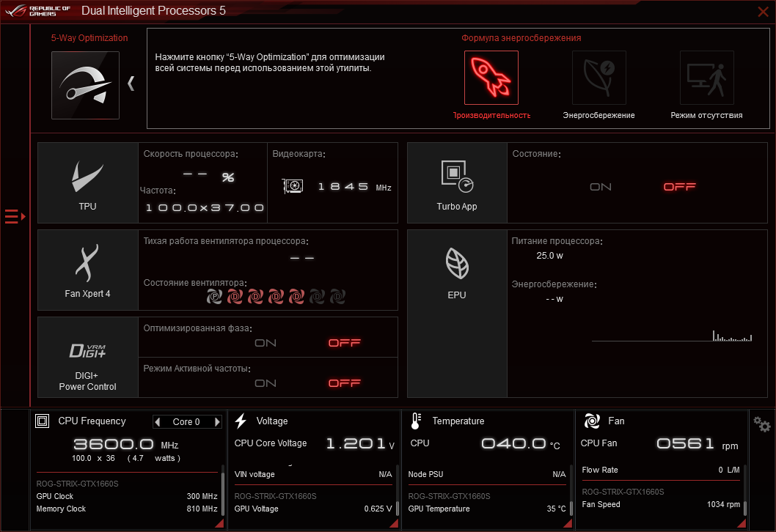The width and height of the screenshot is (776, 532).
Task: Click the GPU Clock 300 MHz row
Action: (127, 496)
